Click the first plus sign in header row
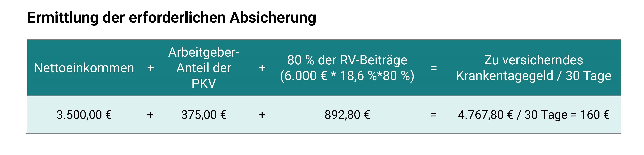The height and width of the screenshot is (155, 644). point(151,68)
